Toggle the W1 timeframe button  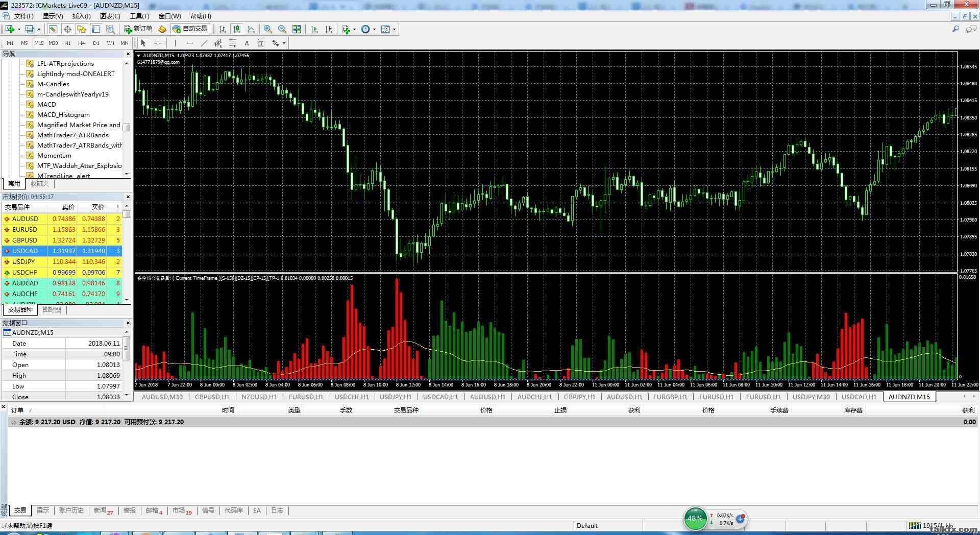[x=111, y=43]
